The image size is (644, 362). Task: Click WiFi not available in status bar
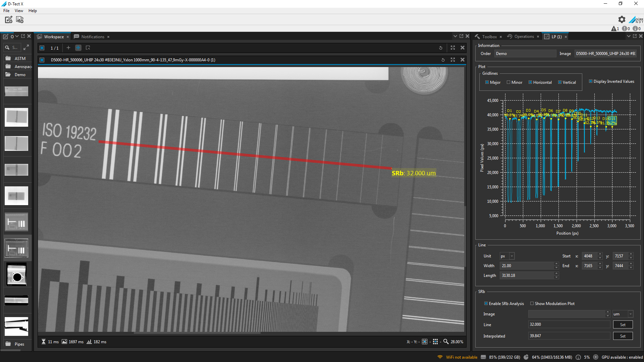[x=462, y=357]
